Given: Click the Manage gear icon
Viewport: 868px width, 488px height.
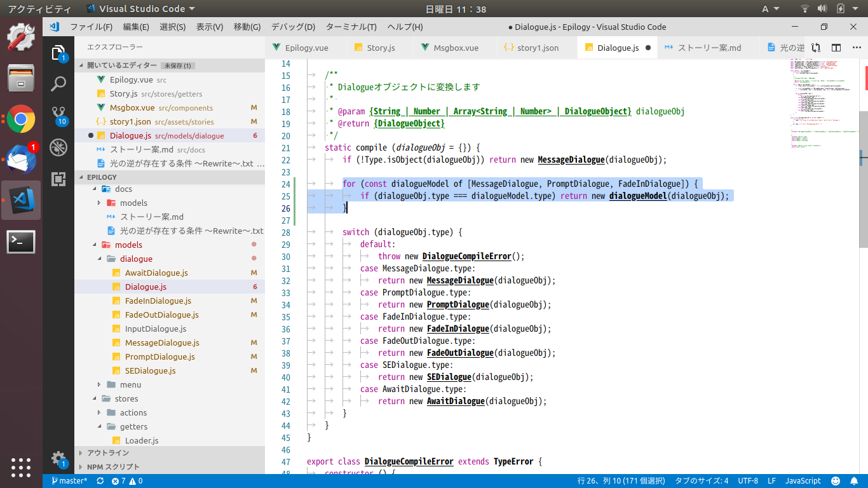Looking at the screenshot, I should coord(58,458).
